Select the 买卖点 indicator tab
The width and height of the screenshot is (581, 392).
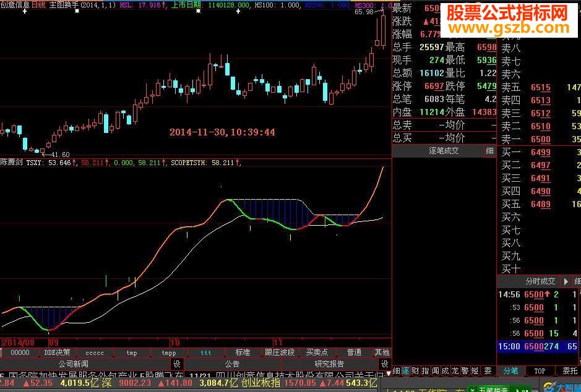[317, 352]
